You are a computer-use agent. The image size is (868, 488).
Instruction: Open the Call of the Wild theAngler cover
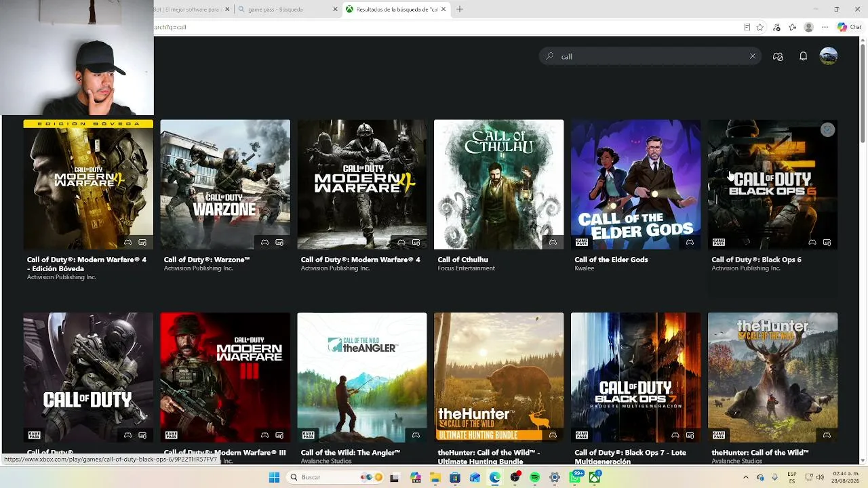(x=362, y=377)
